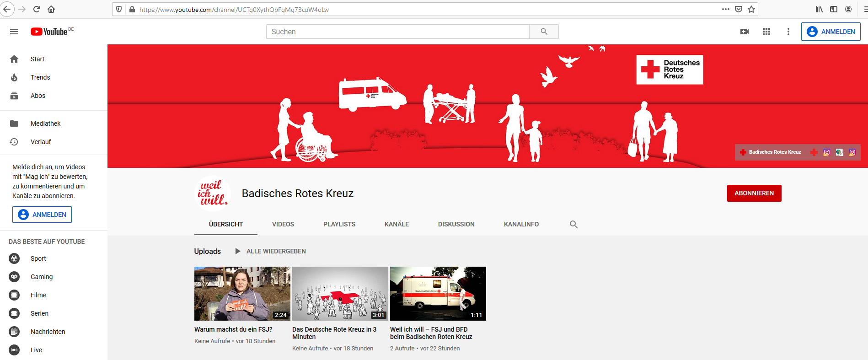
Task: Open the Sport category icon
Action: 15,258
